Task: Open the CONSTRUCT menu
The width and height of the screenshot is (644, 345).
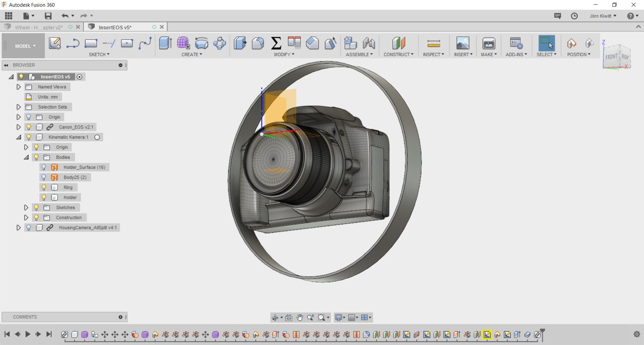Action: click(x=398, y=54)
